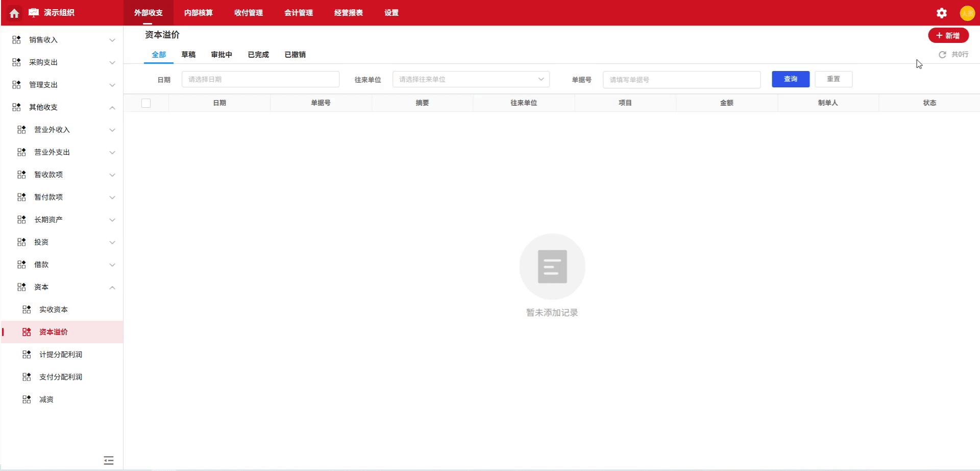Click the refresh icon next to 共0行
The height and width of the screenshot is (471, 980).
(x=942, y=54)
